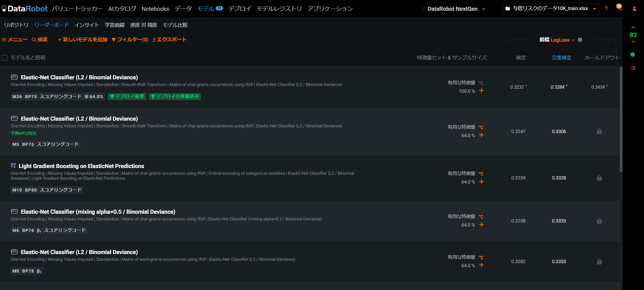Open the user account profile icon

[x=634, y=9]
